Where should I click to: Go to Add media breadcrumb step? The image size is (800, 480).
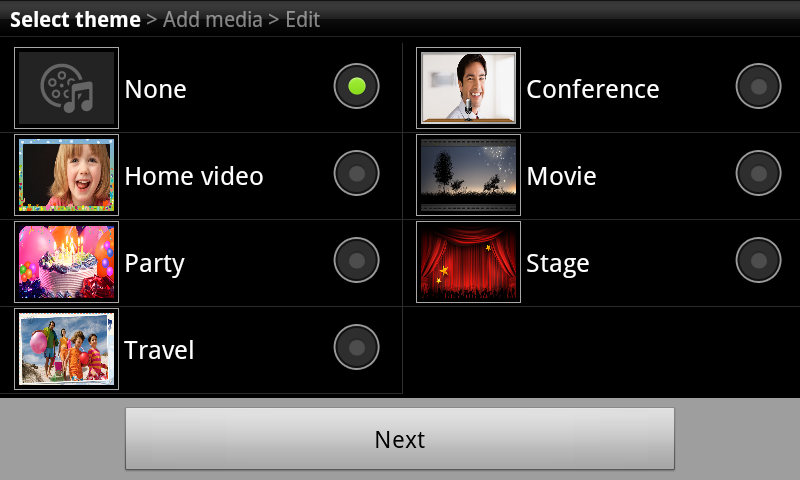pos(211,19)
